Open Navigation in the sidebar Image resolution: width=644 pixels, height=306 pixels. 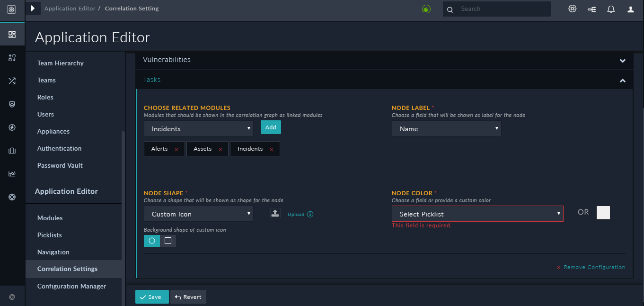(x=53, y=252)
